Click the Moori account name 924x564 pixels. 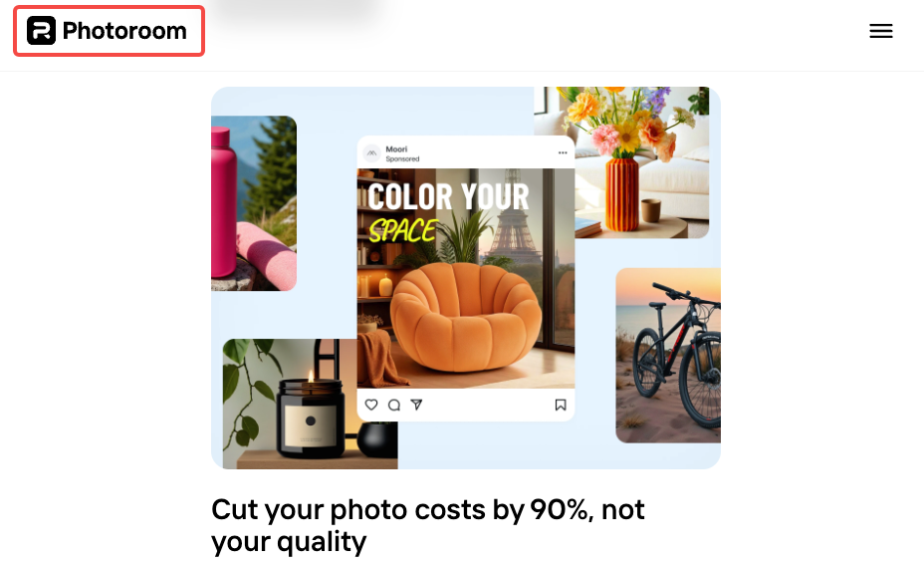tap(396, 149)
